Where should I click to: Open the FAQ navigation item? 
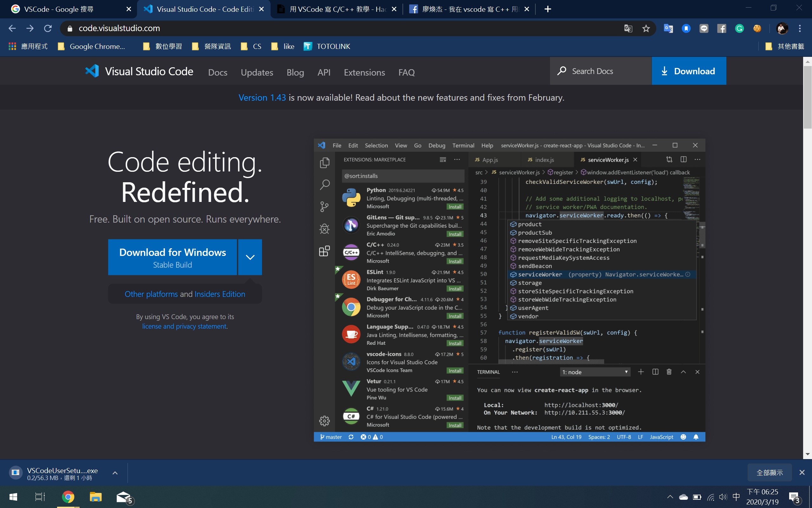point(407,72)
